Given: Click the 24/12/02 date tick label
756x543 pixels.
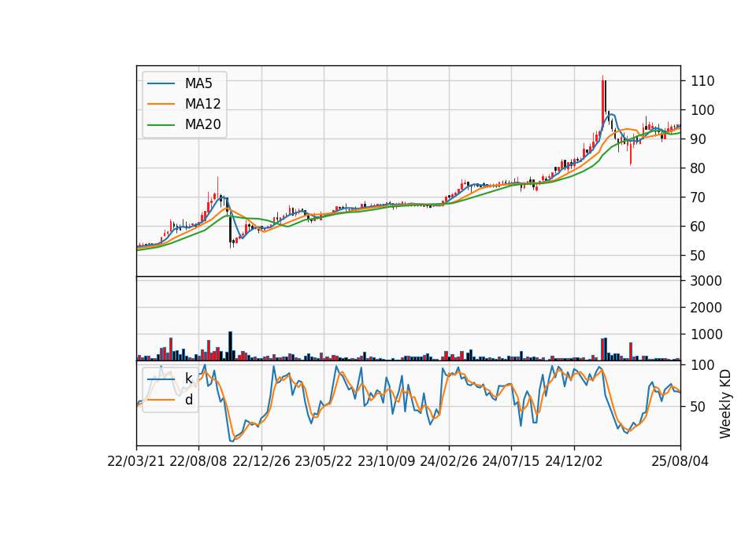Looking at the screenshot, I should tap(574, 461).
